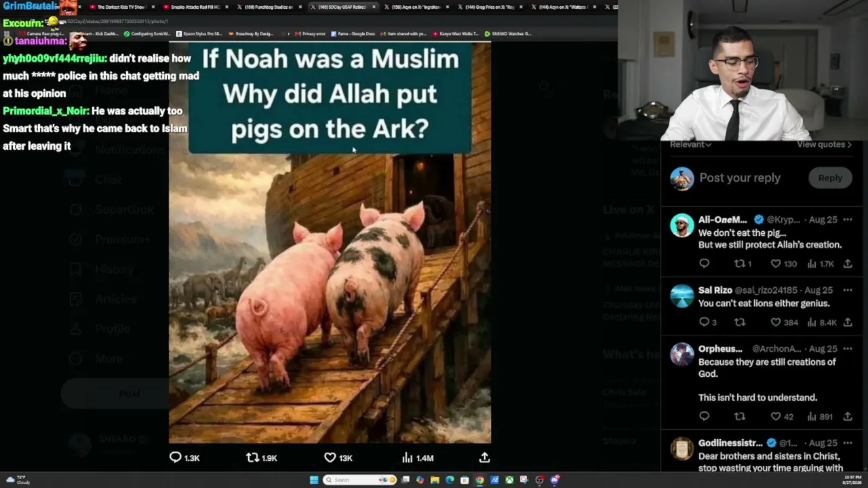Reply to Ali-OneM's comment

pyautogui.click(x=704, y=264)
